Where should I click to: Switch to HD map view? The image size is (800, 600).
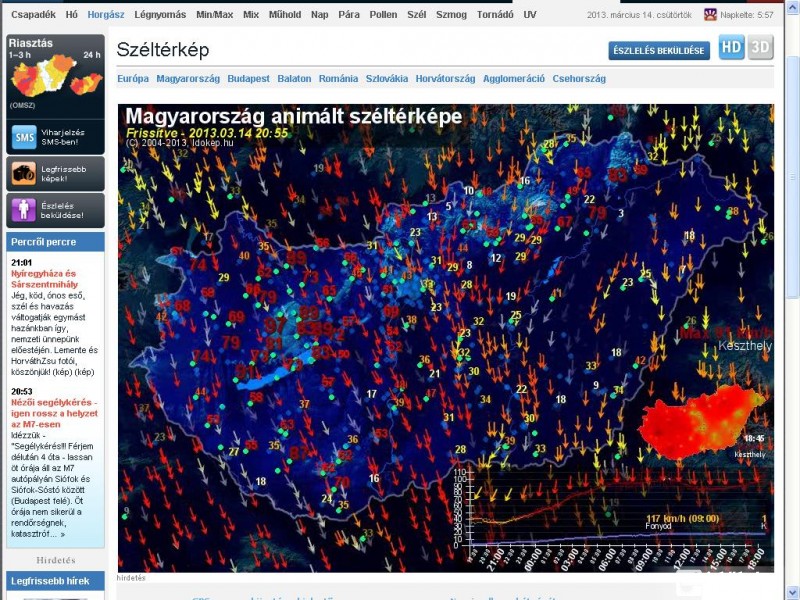click(x=731, y=47)
